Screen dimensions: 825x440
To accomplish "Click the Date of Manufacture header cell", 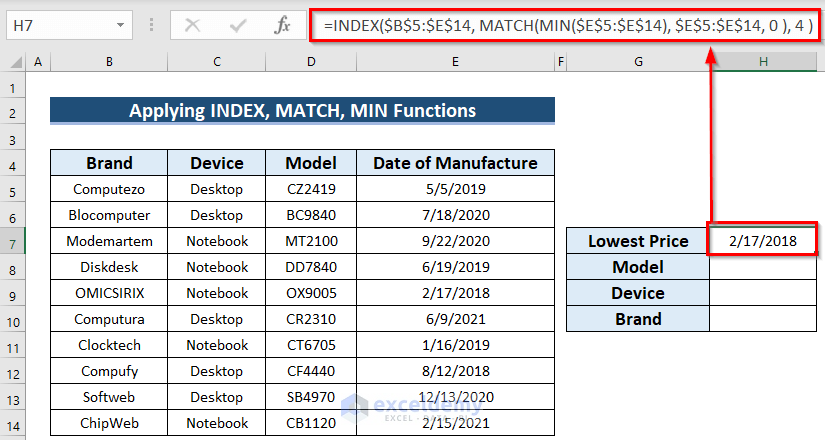I will coord(454,163).
